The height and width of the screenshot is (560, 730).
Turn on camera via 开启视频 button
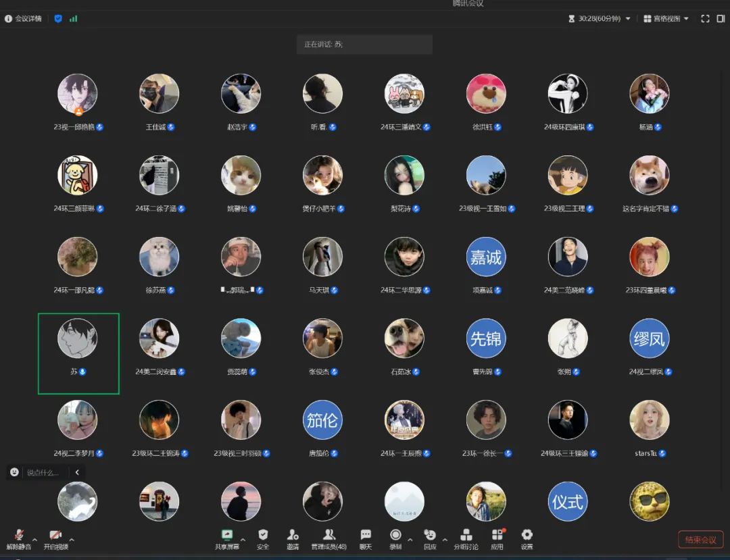click(x=55, y=538)
